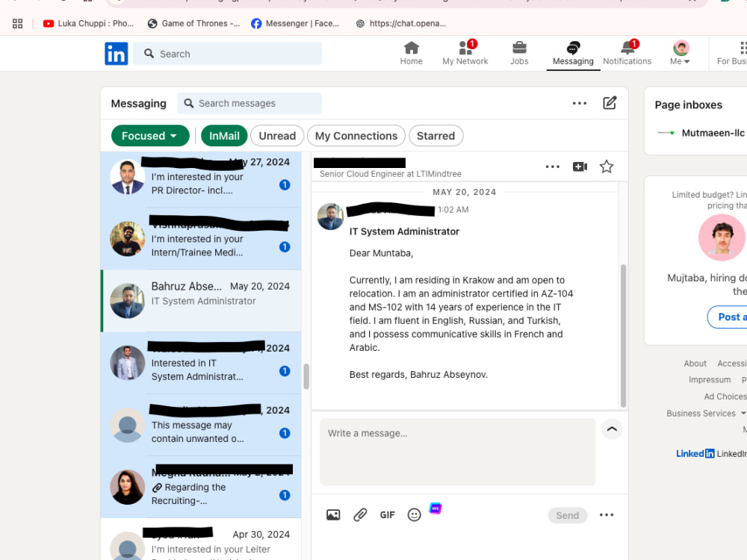Expand the message compose box chevron
This screenshot has width=747, height=560.
click(x=612, y=429)
